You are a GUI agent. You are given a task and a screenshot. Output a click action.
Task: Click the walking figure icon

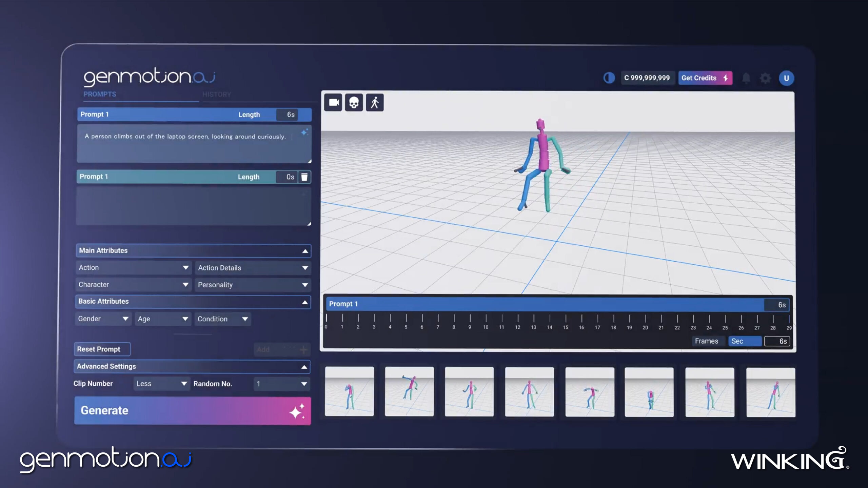click(x=375, y=102)
